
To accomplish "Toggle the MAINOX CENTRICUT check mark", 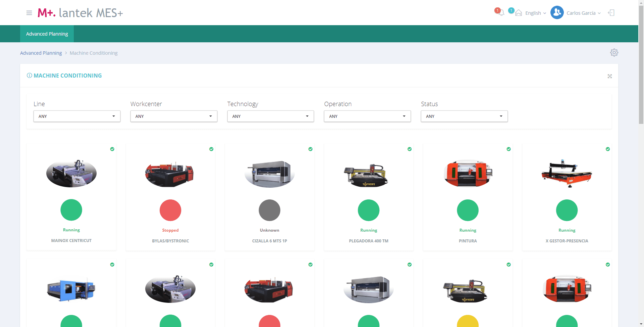I will pos(112,149).
